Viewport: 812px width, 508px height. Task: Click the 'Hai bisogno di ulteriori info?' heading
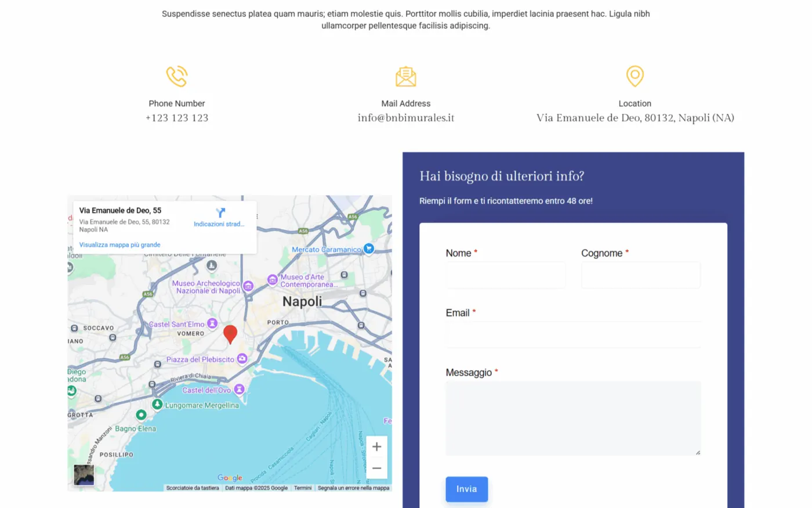(x=502, y=176)
